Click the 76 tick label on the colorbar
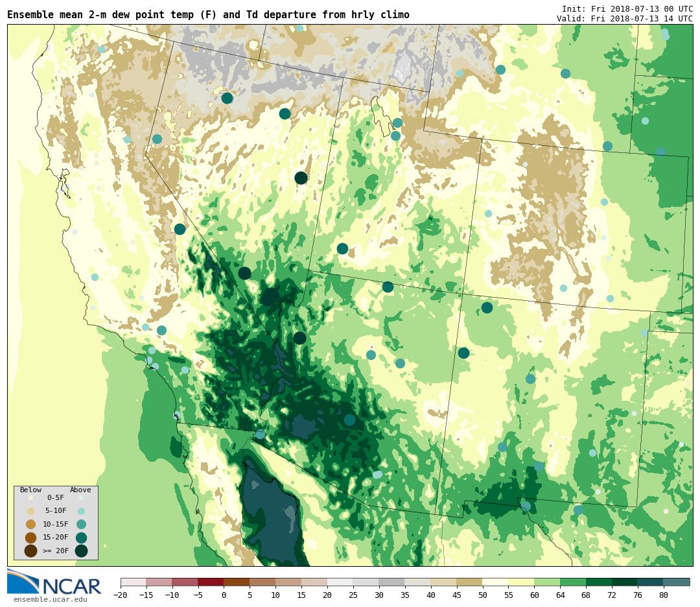This screenshot has height=607, width=700. (638, 595)
